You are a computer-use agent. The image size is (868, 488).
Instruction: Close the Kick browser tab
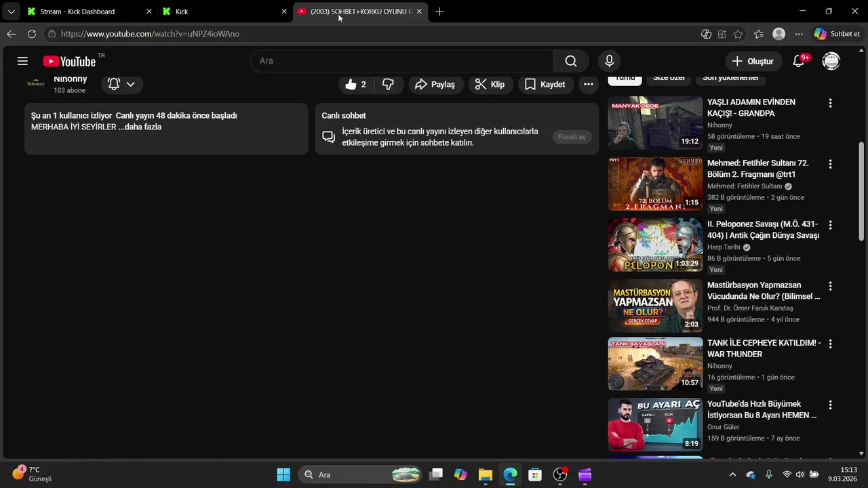284,12
